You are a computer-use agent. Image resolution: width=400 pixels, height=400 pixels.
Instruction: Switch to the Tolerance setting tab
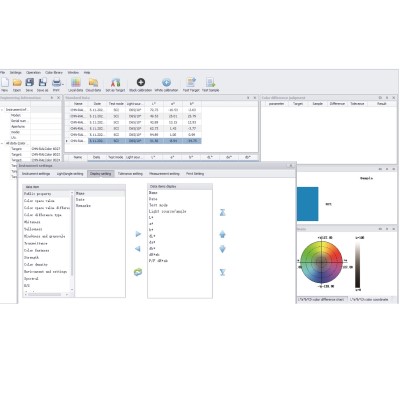[130, 174]
